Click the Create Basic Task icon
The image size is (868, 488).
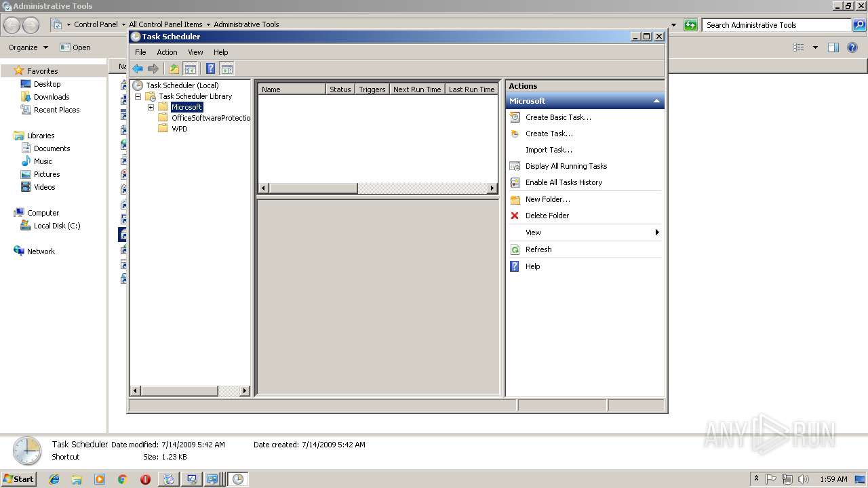pos(515,117)
